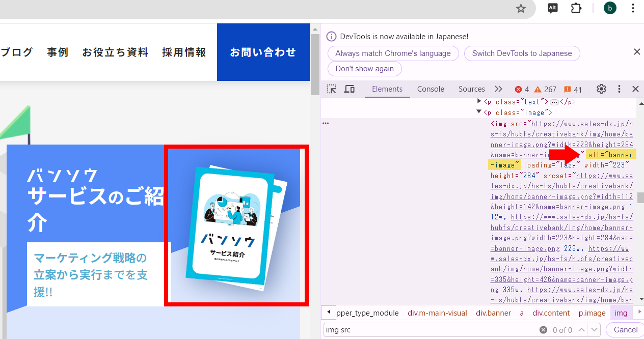
Task: Click the Cancel button in search bar
Action: [625, 330]
